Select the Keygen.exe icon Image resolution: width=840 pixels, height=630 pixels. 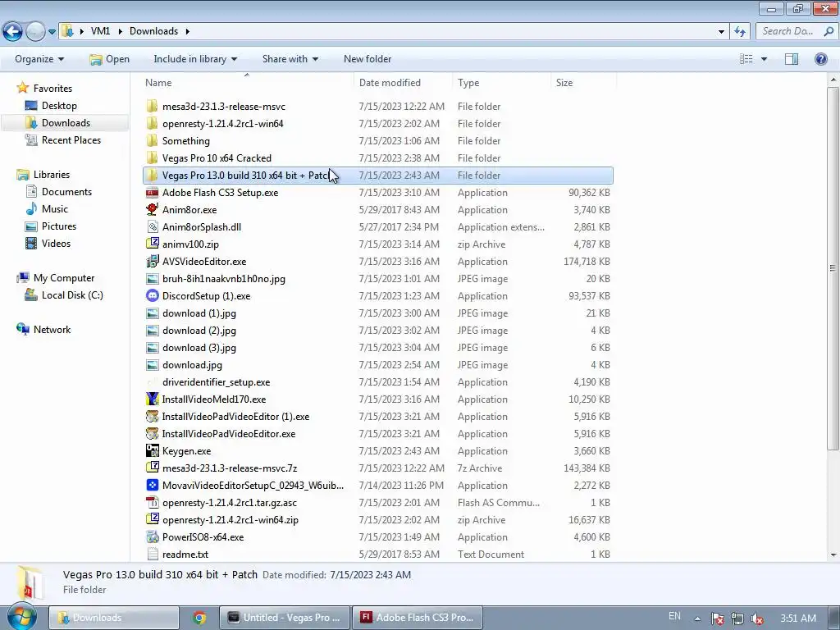(152, 450)
